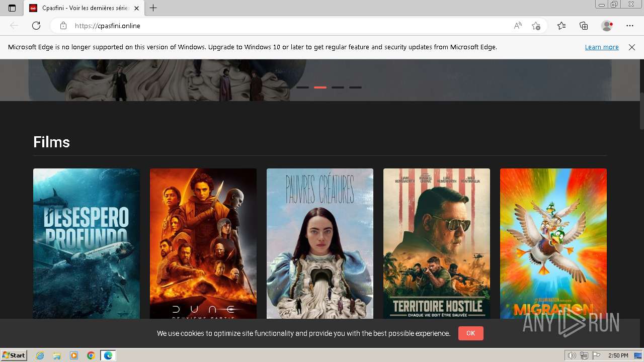Open a new browser tab

[153, 8]
